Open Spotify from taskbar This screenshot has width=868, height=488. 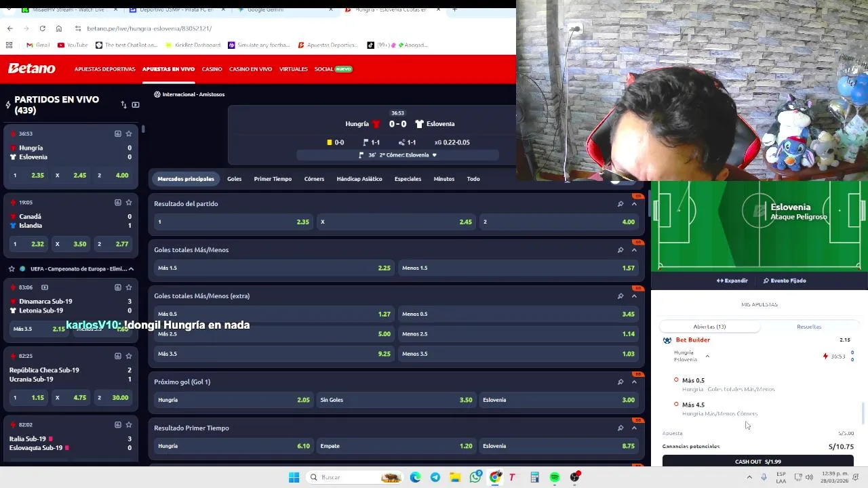(x=555, y=477)
